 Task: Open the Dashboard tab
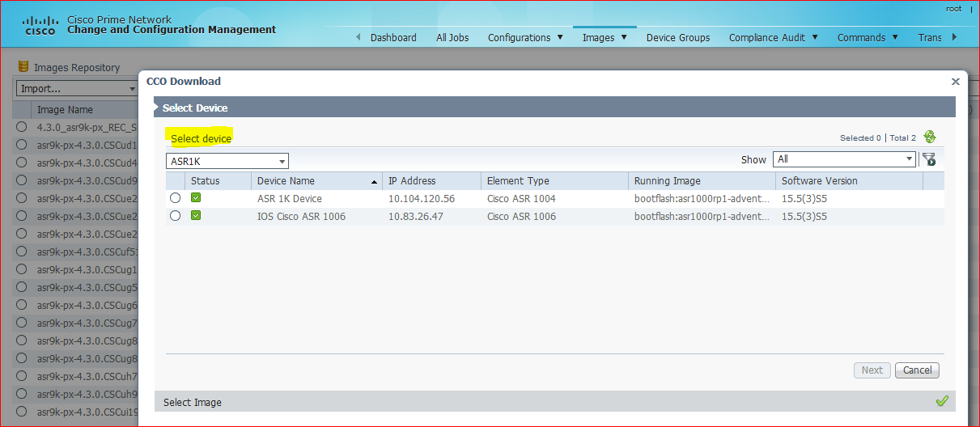coord(393,37)
